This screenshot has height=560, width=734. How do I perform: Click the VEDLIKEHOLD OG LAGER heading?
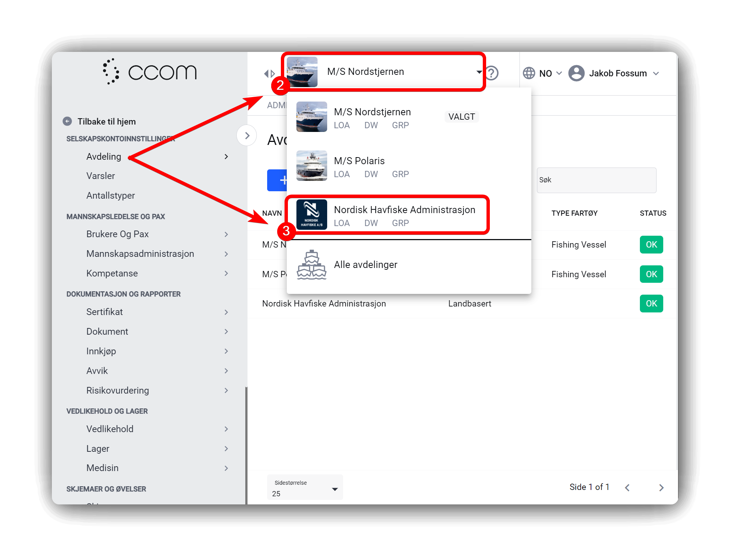(x=107, y=411)
